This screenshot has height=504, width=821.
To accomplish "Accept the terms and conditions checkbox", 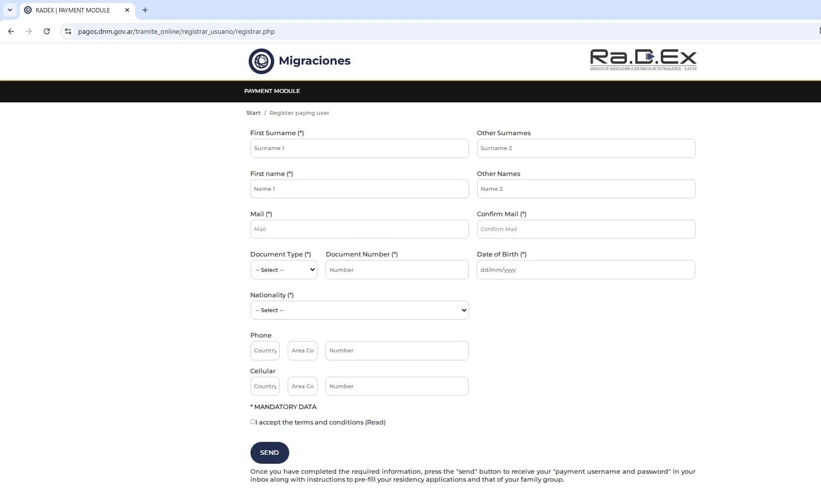I will (253, 421).
